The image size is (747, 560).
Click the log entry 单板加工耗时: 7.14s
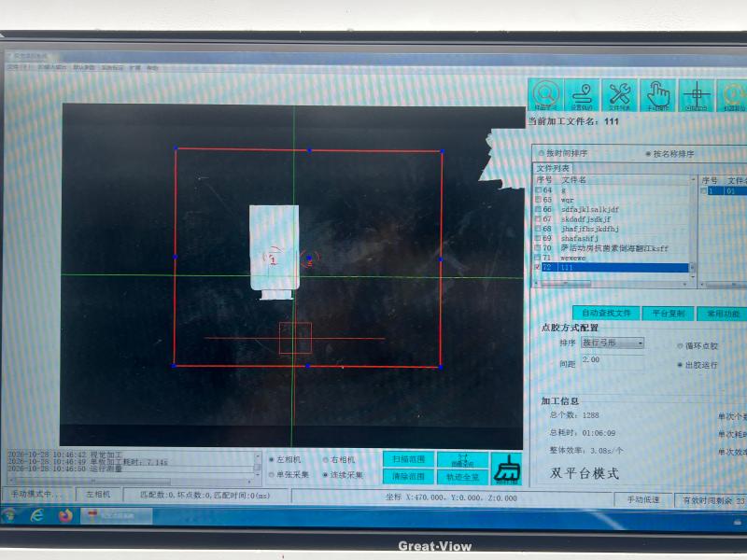click(x=129, y=462)
